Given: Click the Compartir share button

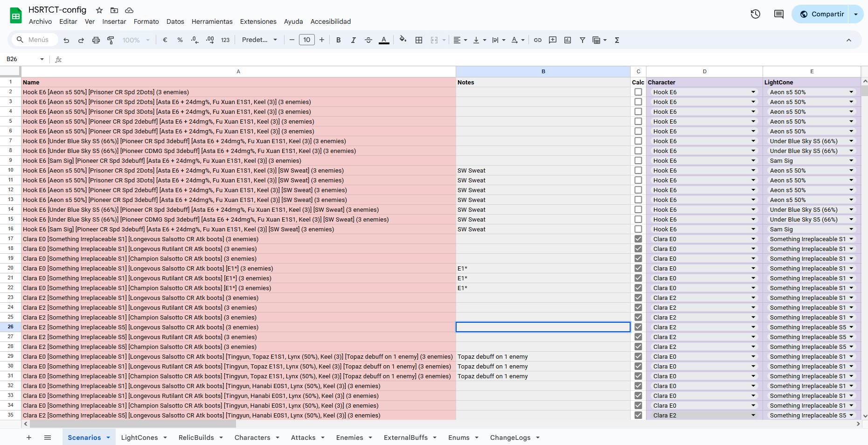Looking at the screenshot, I should 822,14.
